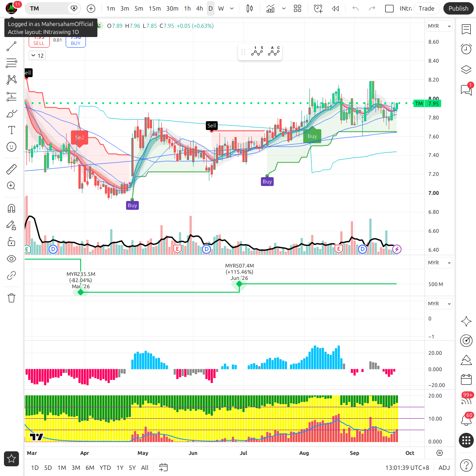Click the bar replay rewind icon
The width and height of the screenshot is (476, 476).
(x=335, y=8)
